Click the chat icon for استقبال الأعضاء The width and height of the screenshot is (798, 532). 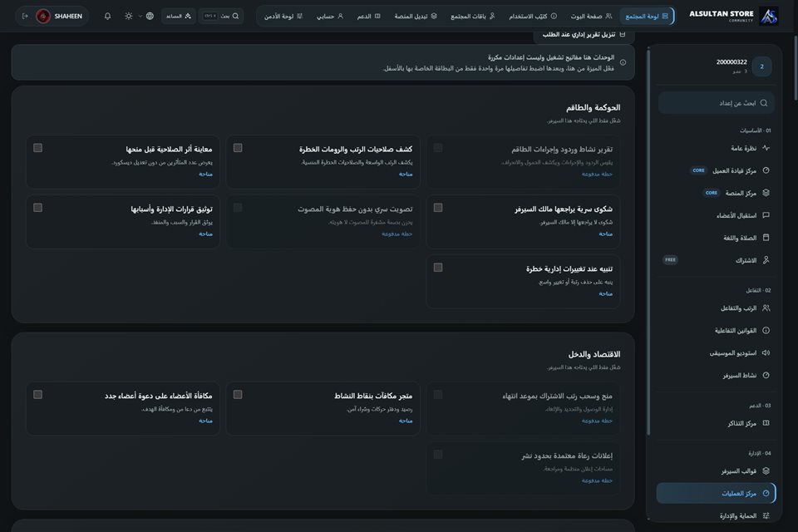click(x=766, y=215)
